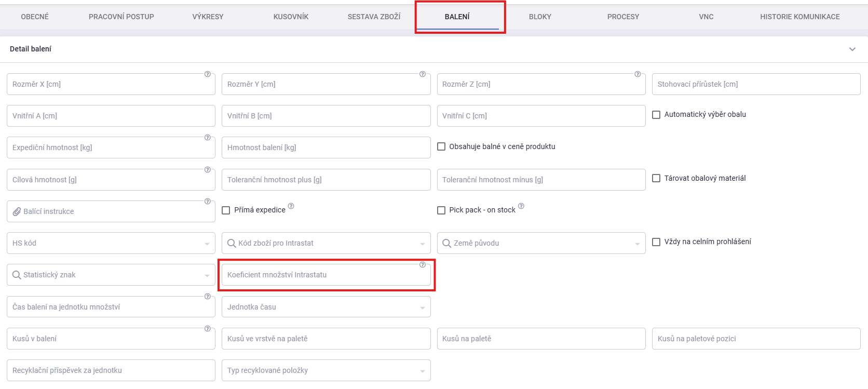Check Obsahuje balné v ceně produktu
Image resolution: width=868 pixels, height=389 pixels.
[441, 147]
